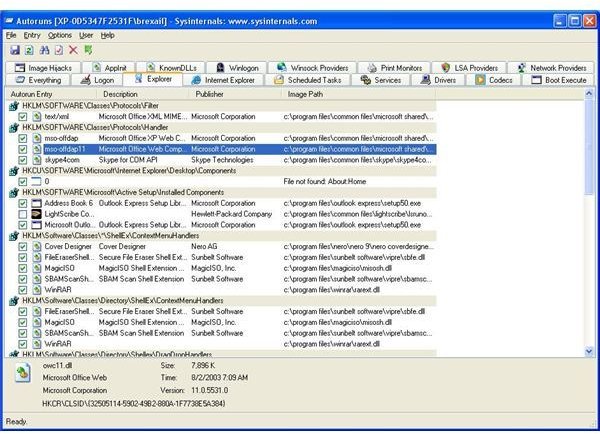The image size is (600, 434).
Task: Uncheck the Cover Designer checkbox
Action: 23,246
